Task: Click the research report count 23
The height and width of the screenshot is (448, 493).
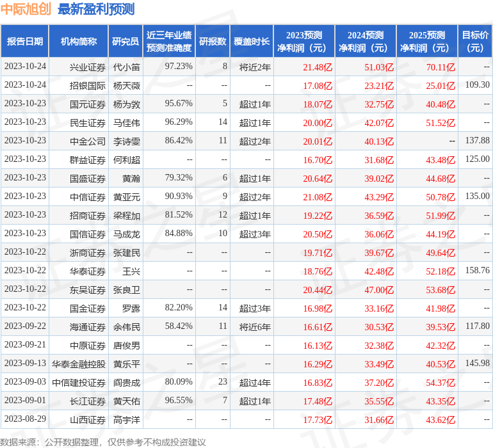Action: [223, 381]
